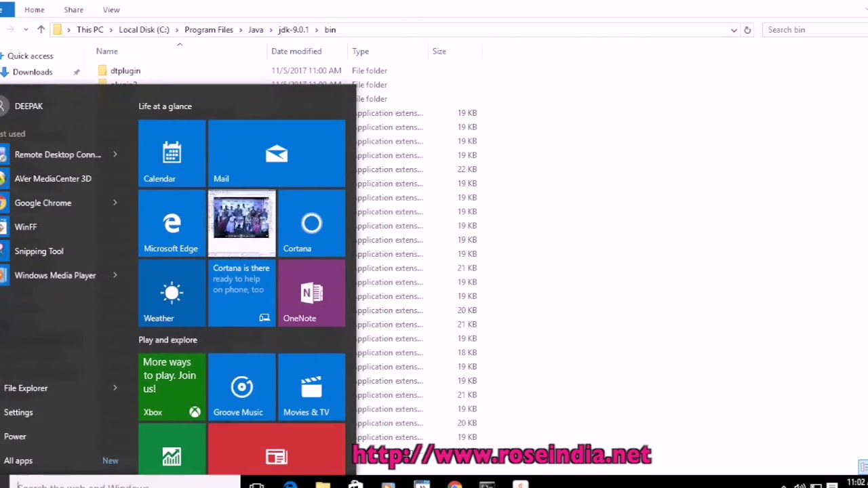The image size is (868, 488).
Task: Navigate to jdk-9.0.1 breadcrumb
Action: click(294, 30)
